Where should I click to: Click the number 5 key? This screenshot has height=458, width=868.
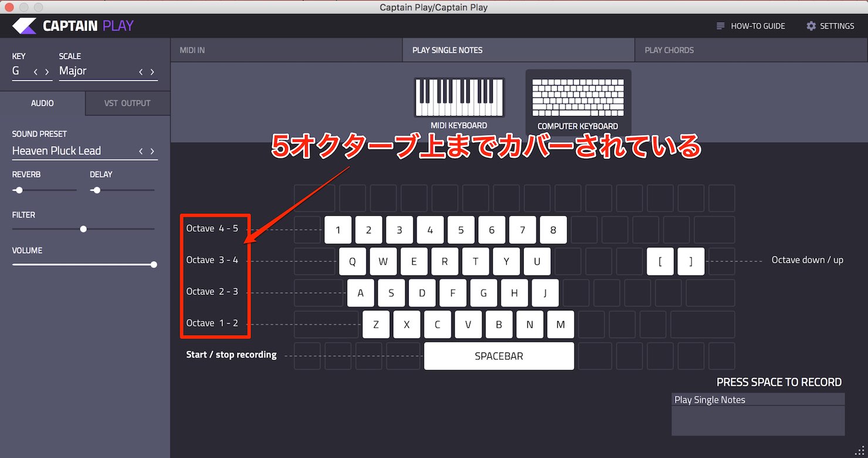click(x=461, y=230)
